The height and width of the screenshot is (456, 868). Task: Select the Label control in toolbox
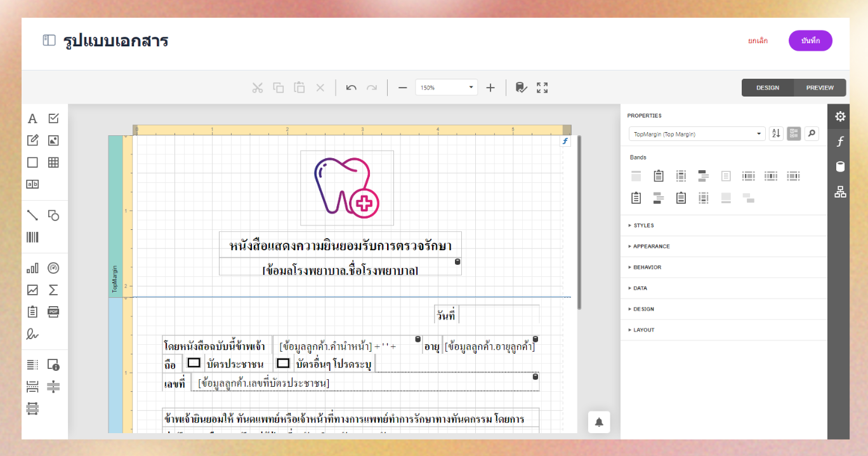(x=32, y=119)
